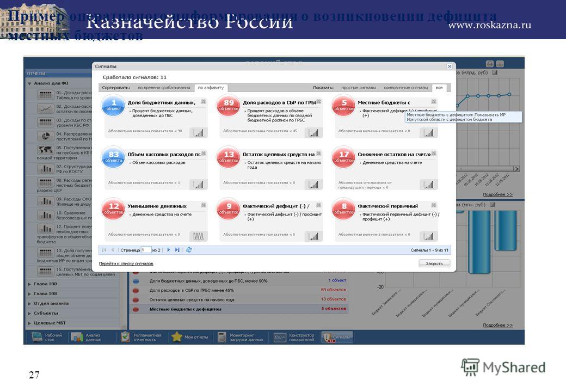
Task: Expand the 'Субъекты' section
Action: point(29,313)
